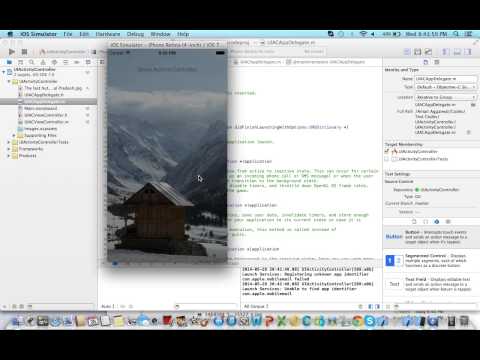Show the Object library
This screenshot has width=480, height=360.
click(x=437, y=222)
